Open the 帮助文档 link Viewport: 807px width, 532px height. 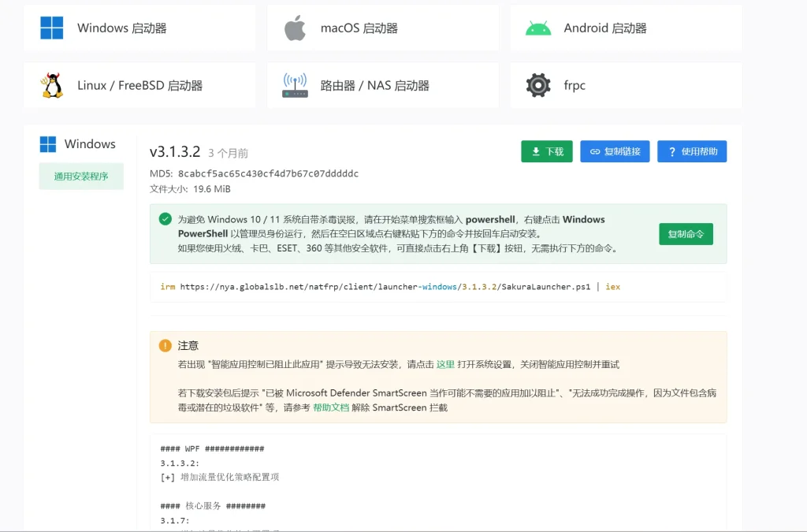tap(330, 407)
